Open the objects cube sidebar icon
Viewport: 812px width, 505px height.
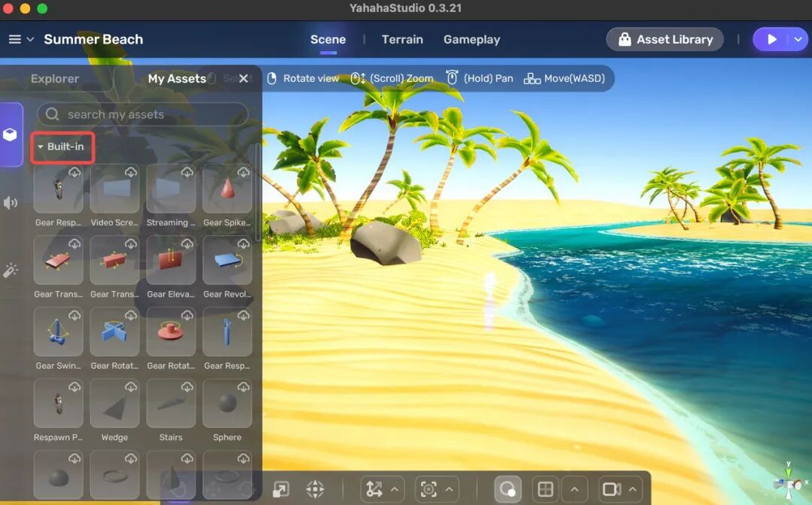click(10, 135)
